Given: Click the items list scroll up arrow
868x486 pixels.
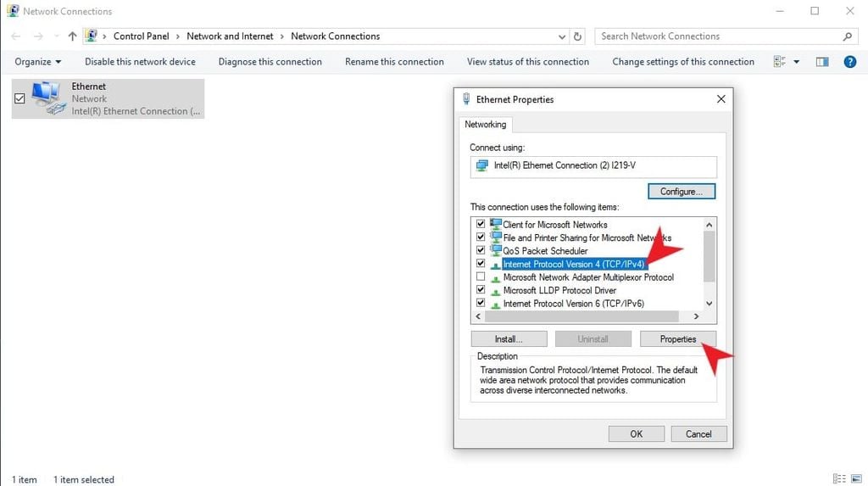Looking at the screenshot, I should (709, 225).
